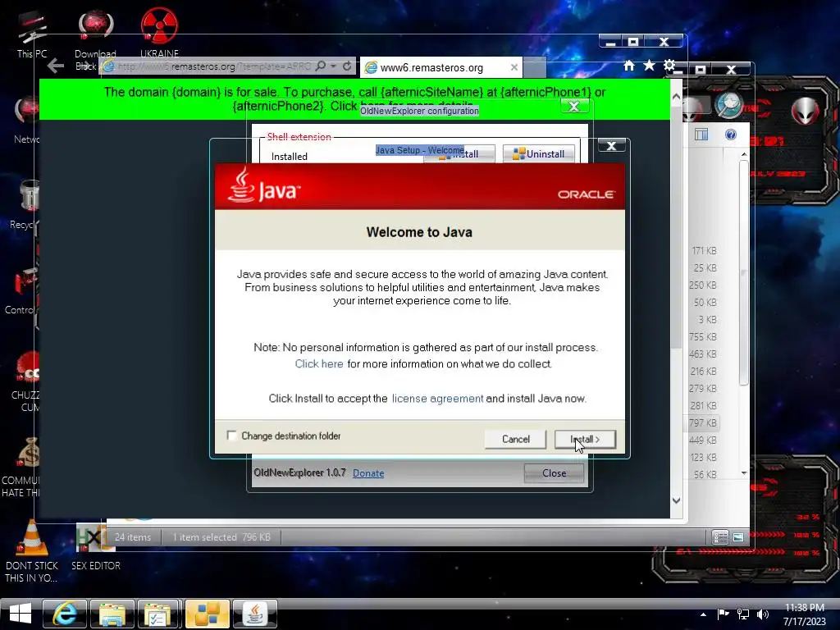Show hidden tray icons arrow

coord(703,614)
